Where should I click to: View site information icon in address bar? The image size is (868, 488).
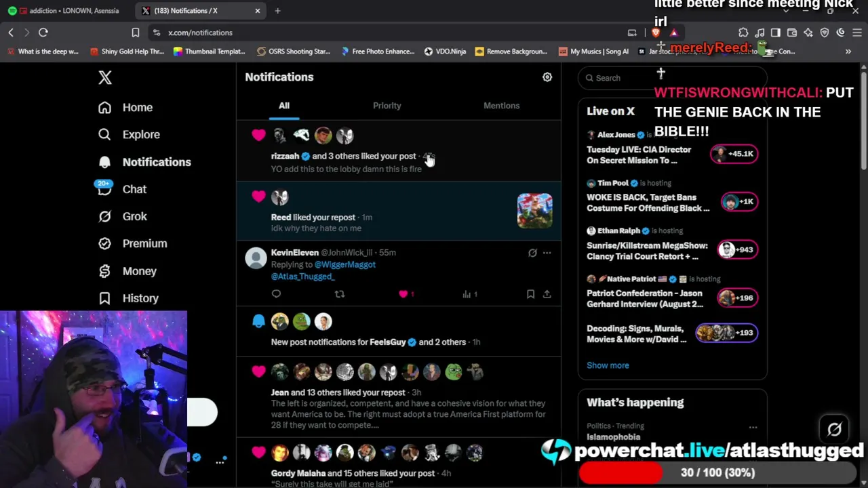coord(157,33)
